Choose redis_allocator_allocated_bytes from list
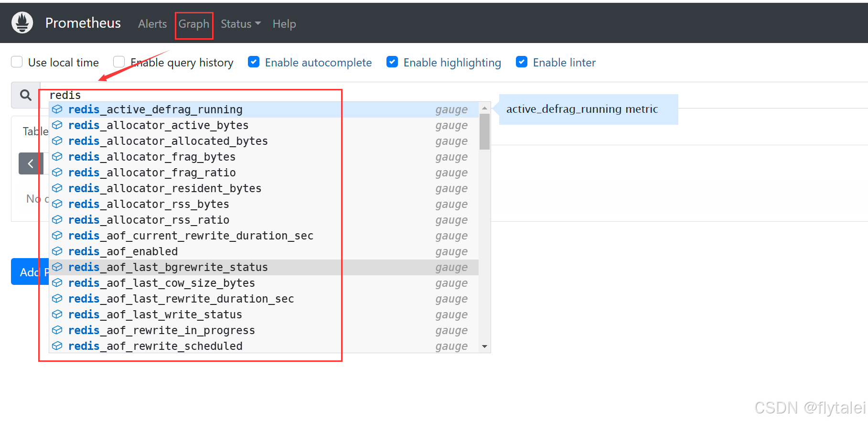Image resolution: width=868 pixels, height=423 pixels. [264, 141]
